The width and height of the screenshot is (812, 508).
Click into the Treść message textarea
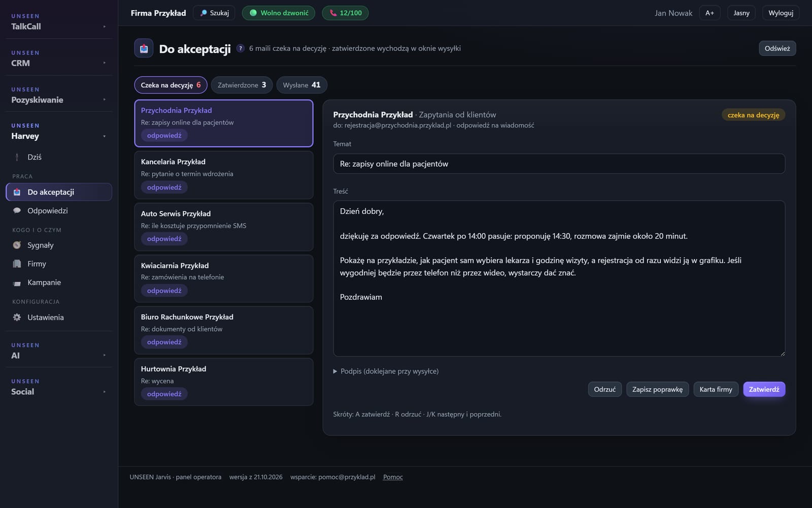point(559,278)
